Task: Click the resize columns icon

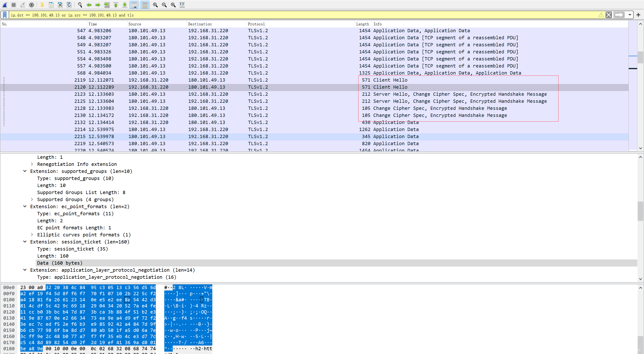Action: (182, 5)
